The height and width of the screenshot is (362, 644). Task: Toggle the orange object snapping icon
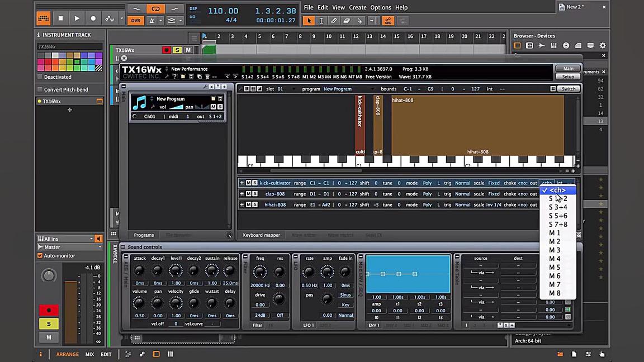coord(388,21)
